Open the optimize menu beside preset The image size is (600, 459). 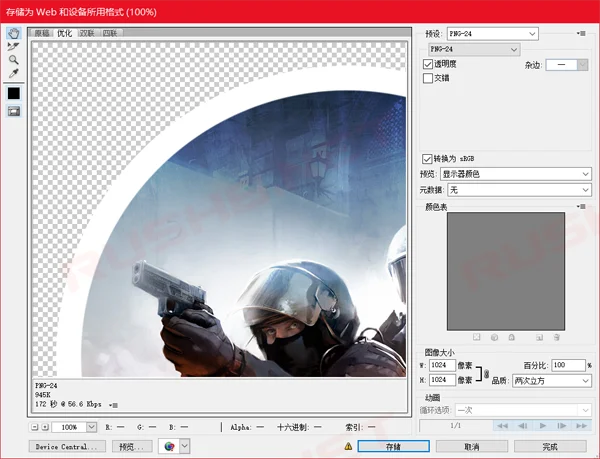(x=581, y=34)
